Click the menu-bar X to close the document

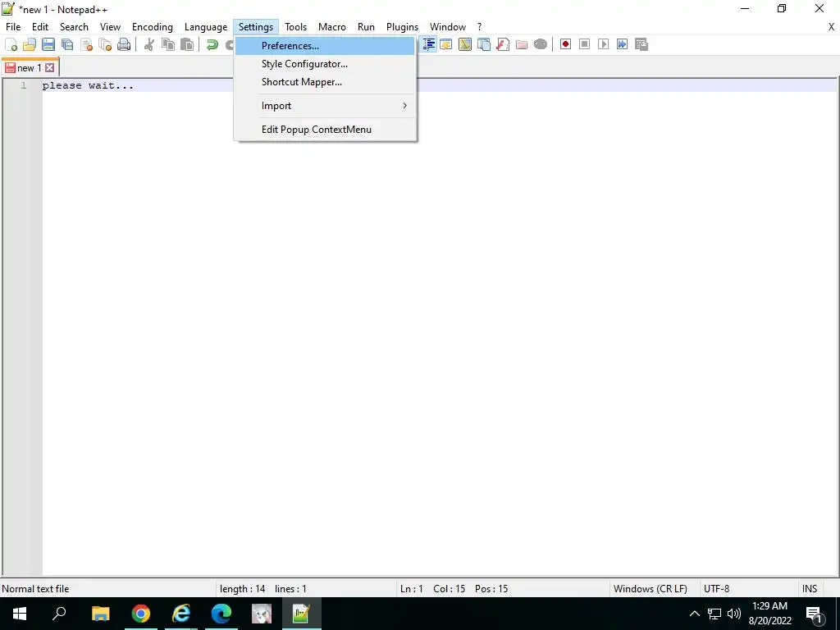tap(832, 27)
